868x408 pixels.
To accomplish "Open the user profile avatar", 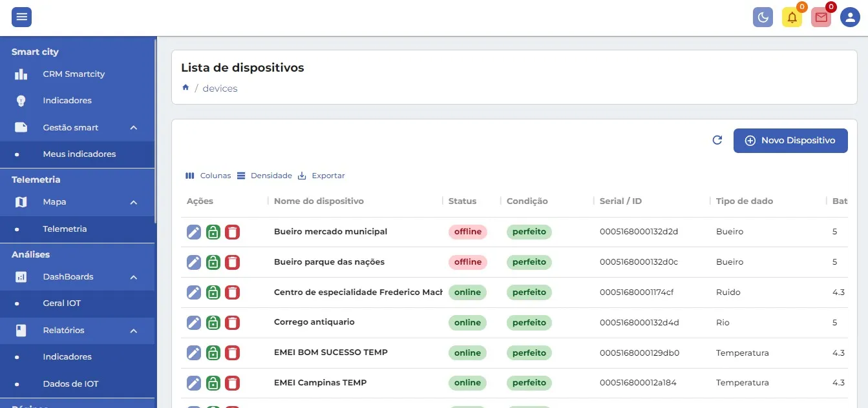I will (850, 17).
